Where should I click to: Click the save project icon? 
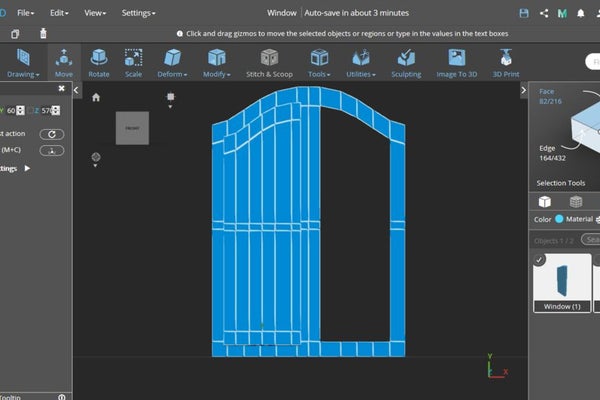pos(524,13)
